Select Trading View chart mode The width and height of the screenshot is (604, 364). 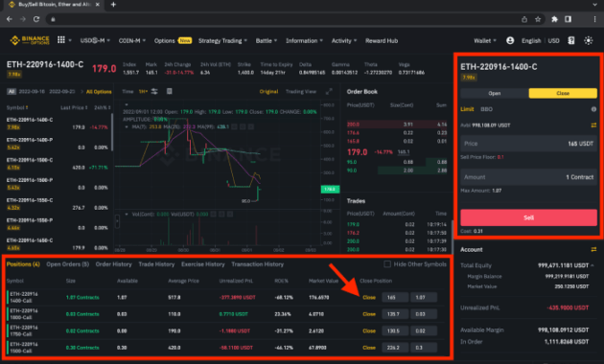pos(301,92)
